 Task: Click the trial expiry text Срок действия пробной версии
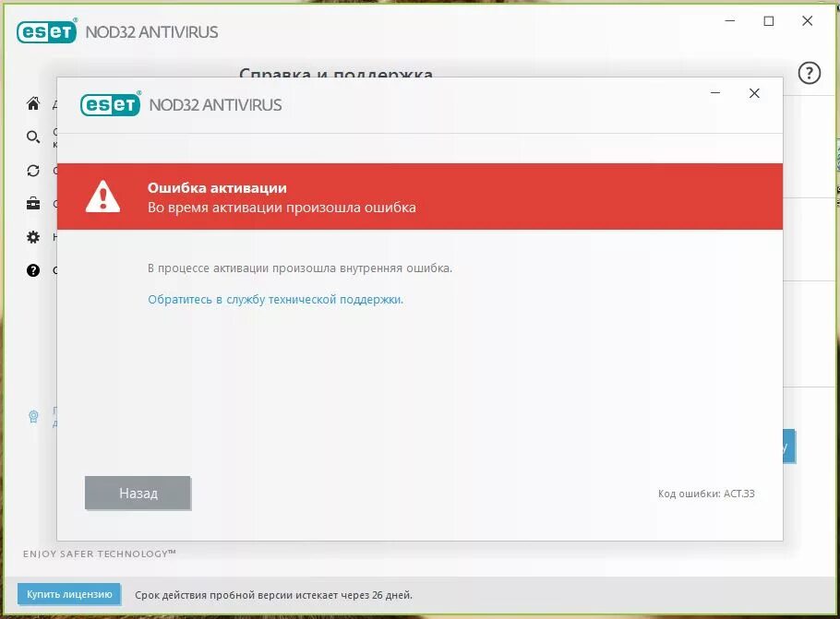(274, 595)
